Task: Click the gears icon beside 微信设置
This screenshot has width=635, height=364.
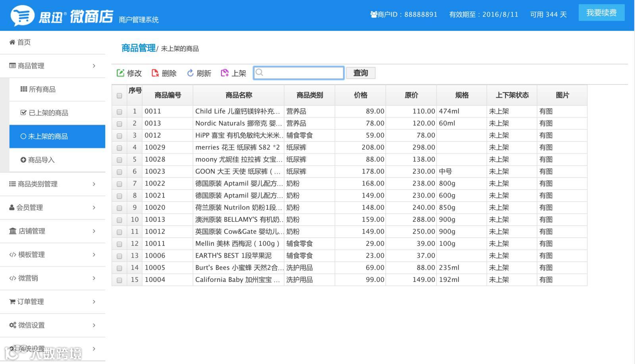Action: click(13, 325)
